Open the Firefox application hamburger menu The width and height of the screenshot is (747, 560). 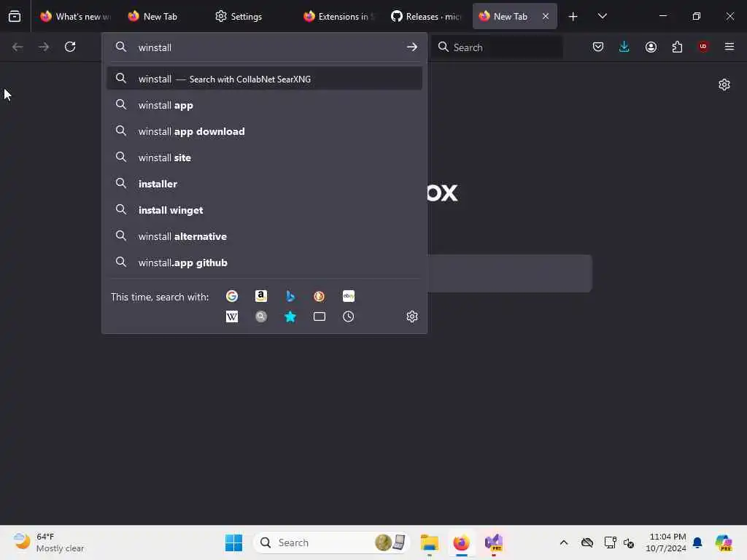729,47
